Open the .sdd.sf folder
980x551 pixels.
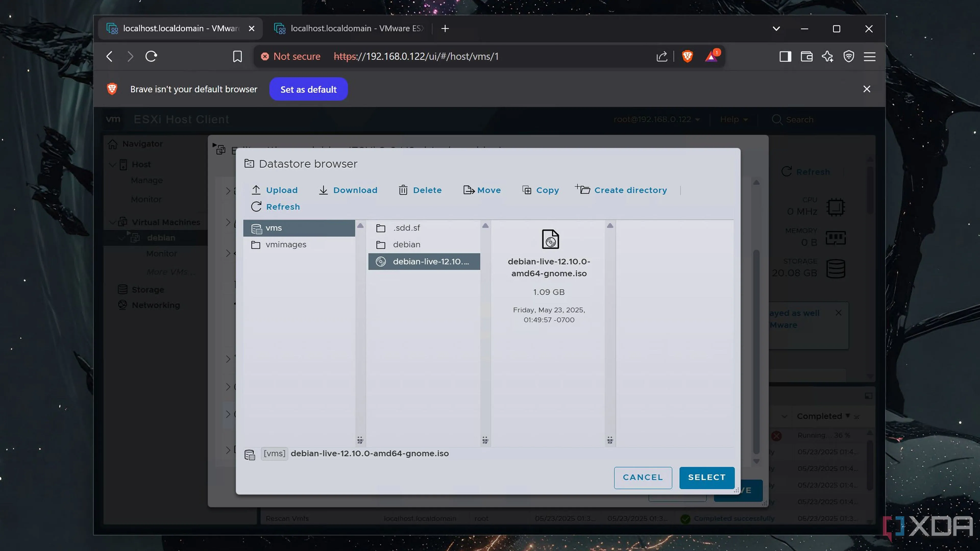pyautogui.click(x=424, y=228)
